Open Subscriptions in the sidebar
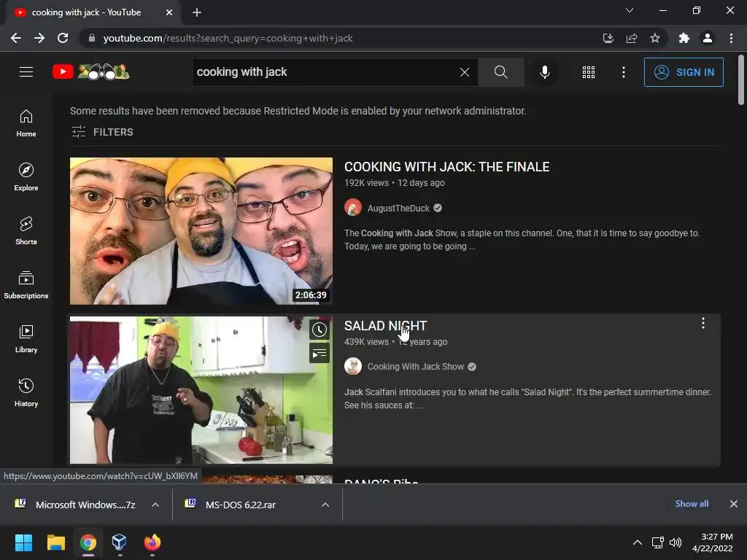747x560 pixels. click(26, 285)
